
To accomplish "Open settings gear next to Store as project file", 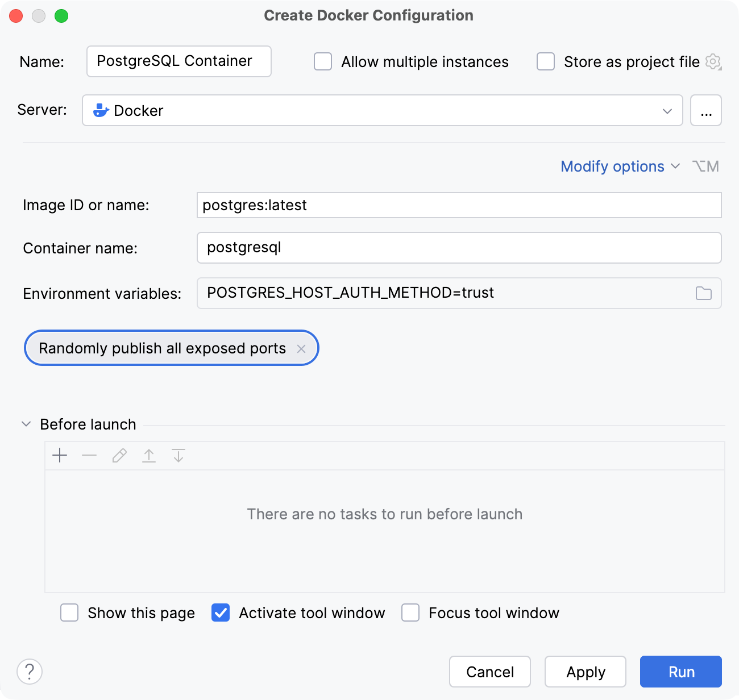I will (713, 62).
